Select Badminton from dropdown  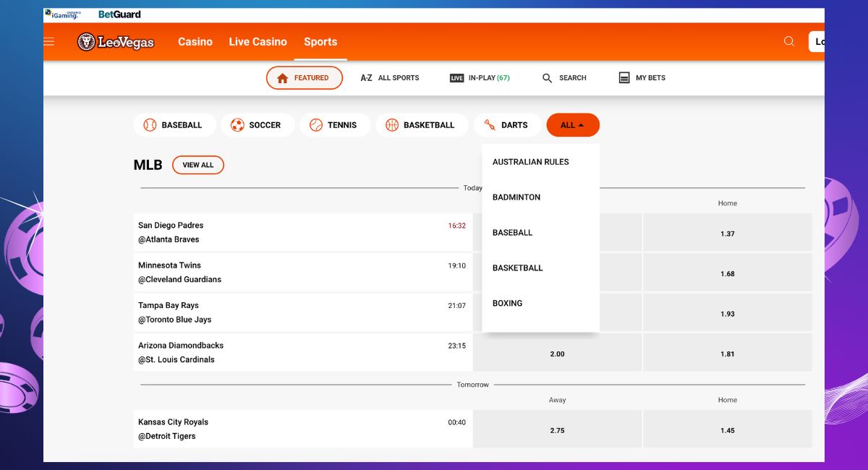tap(541, 197)
